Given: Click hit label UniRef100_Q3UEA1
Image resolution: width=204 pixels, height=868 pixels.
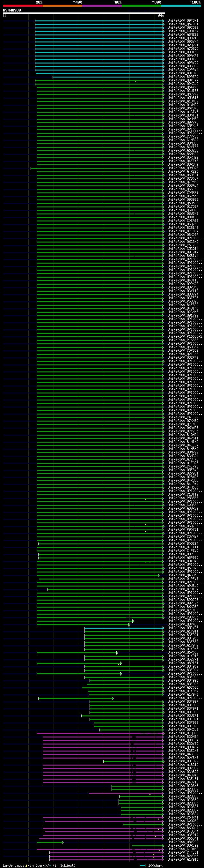Looking at the screenshot, I should (x=183, y=716).
